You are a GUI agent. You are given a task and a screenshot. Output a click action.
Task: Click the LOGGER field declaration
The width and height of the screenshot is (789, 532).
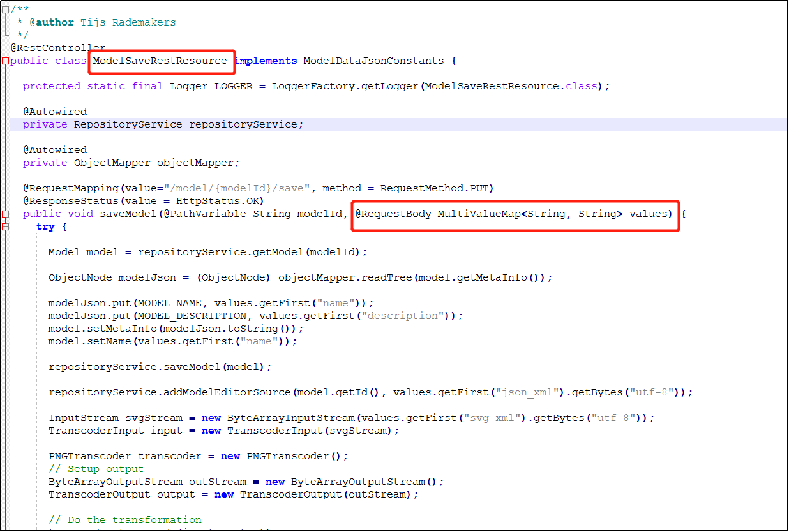click(217, 85)
